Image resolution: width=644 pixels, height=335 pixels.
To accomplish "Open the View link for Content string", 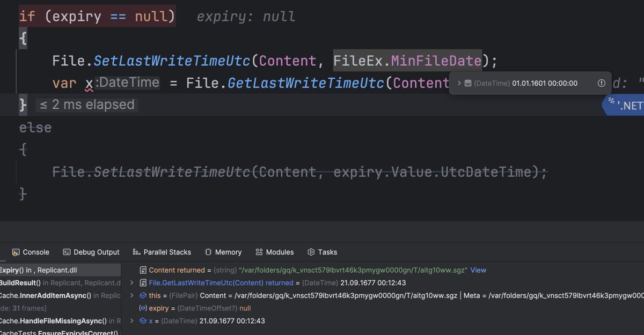I will tap(478, 270).
